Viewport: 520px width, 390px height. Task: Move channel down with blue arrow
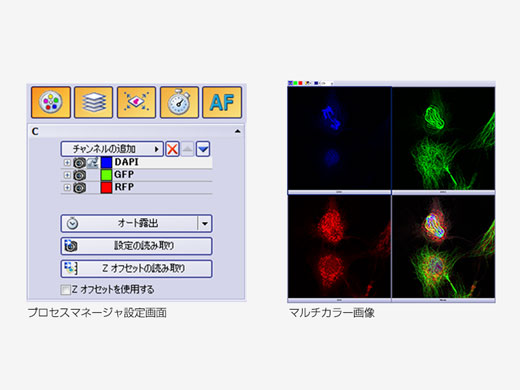(203, 149)
